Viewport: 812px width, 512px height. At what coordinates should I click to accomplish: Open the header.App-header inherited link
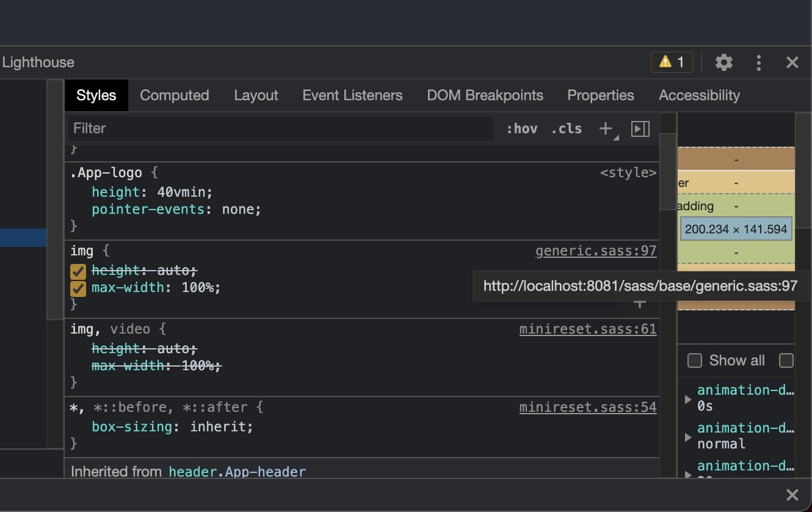[238, 471]
